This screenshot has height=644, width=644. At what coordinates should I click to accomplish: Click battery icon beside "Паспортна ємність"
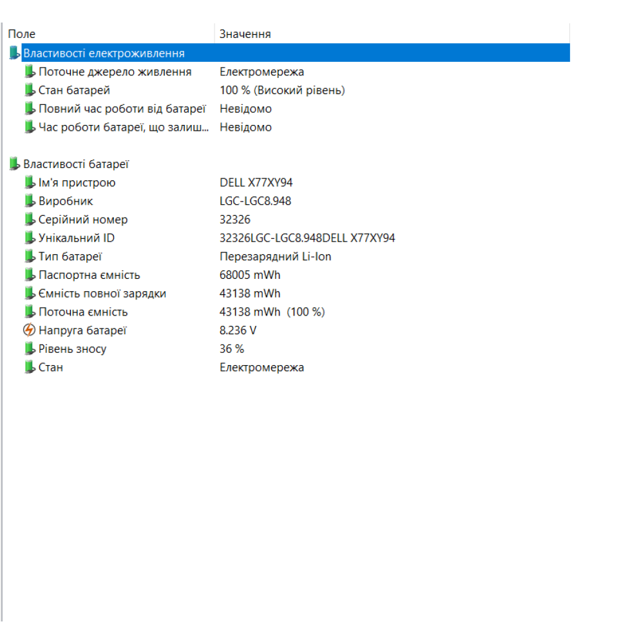click(29, 274)
